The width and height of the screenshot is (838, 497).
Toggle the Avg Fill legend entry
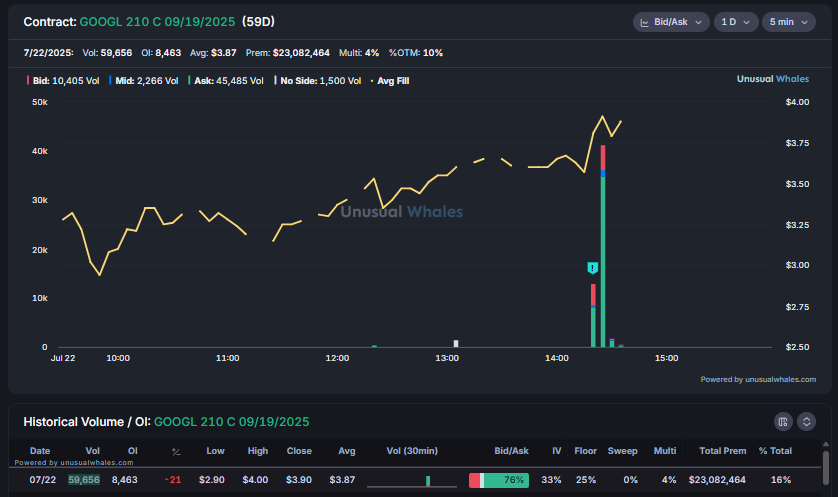(390, 81)
